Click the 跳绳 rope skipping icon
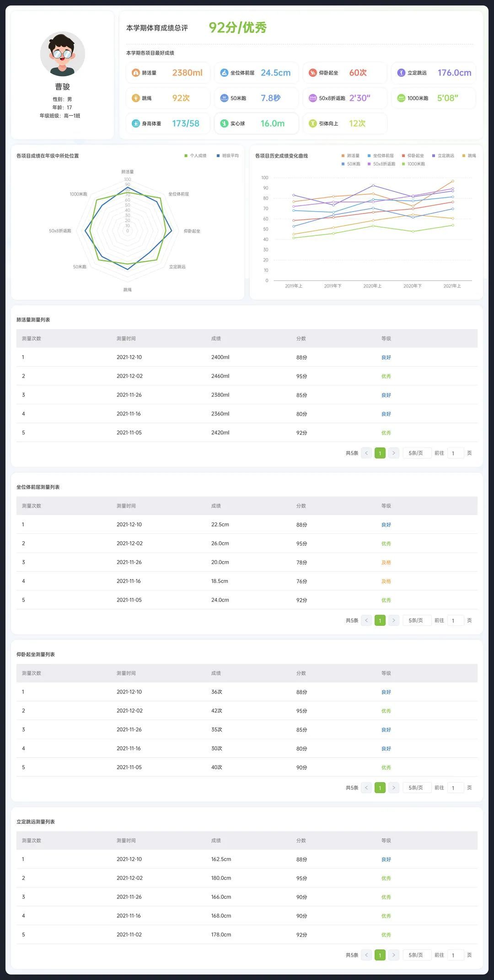This screenshot has width=494, height=980. coord(135,98)
